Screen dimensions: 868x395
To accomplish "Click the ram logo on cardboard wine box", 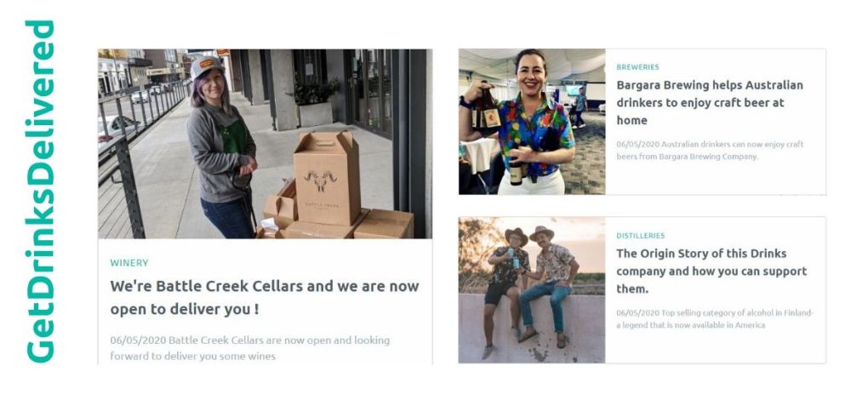I will pos(321,180).
